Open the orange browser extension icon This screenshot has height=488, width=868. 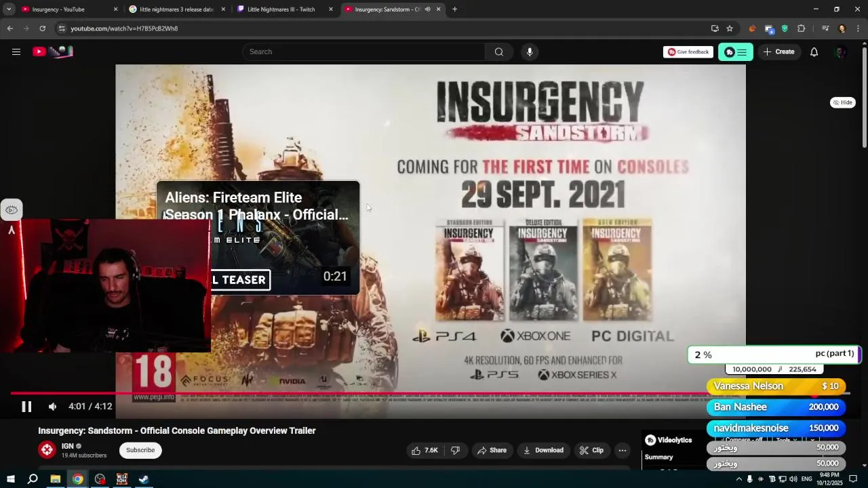pos(752,28)
